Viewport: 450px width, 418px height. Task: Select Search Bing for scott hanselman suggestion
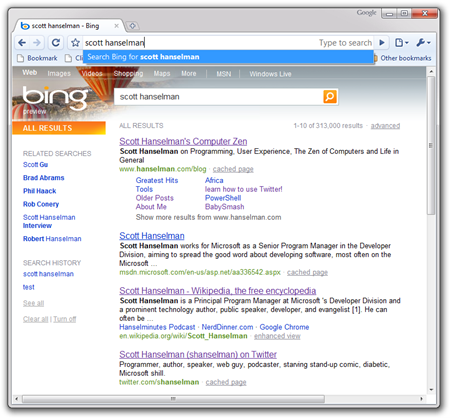(x=228, y=57)
